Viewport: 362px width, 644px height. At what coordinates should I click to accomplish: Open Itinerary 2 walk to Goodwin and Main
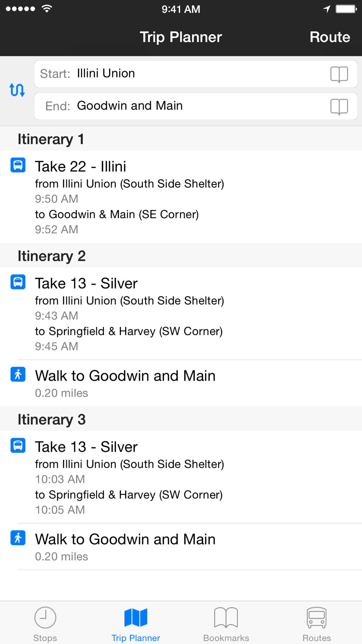pos(181,383)
